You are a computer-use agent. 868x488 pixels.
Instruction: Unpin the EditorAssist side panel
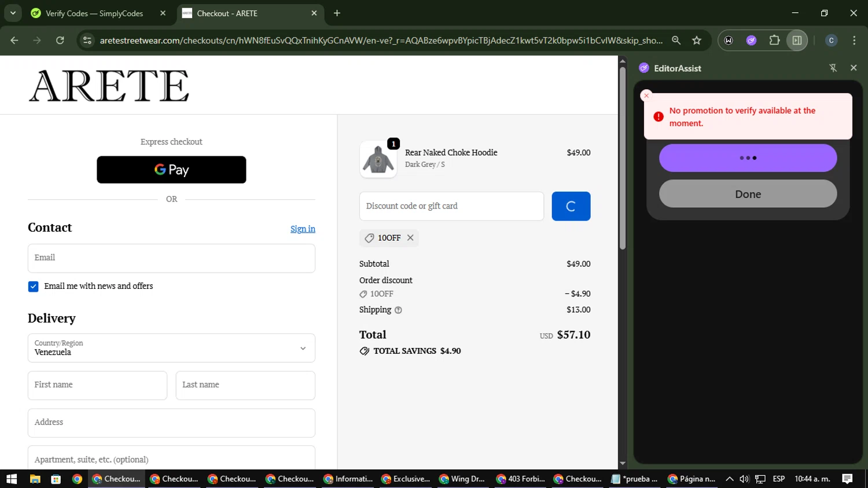pos(833,68)
